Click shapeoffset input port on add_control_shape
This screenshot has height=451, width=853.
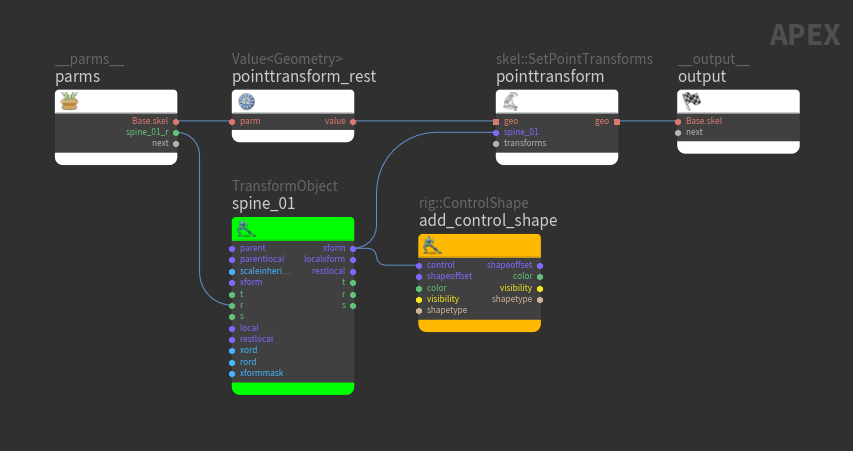coord(419,276)
